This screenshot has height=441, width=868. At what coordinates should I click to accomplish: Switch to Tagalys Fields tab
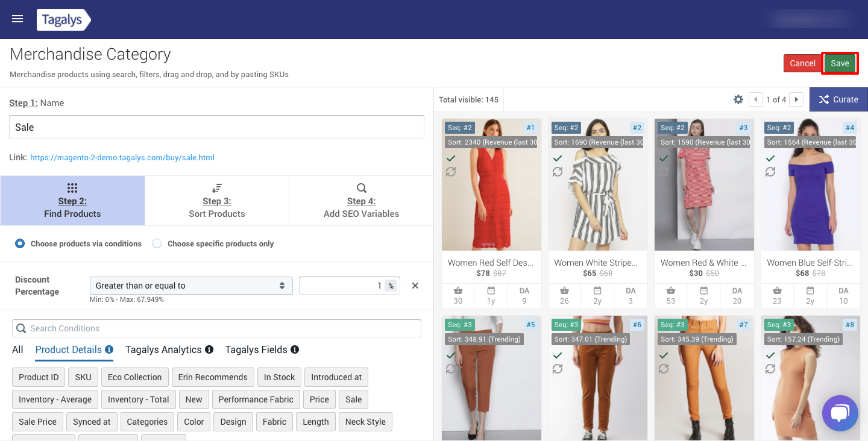point(256,349)
